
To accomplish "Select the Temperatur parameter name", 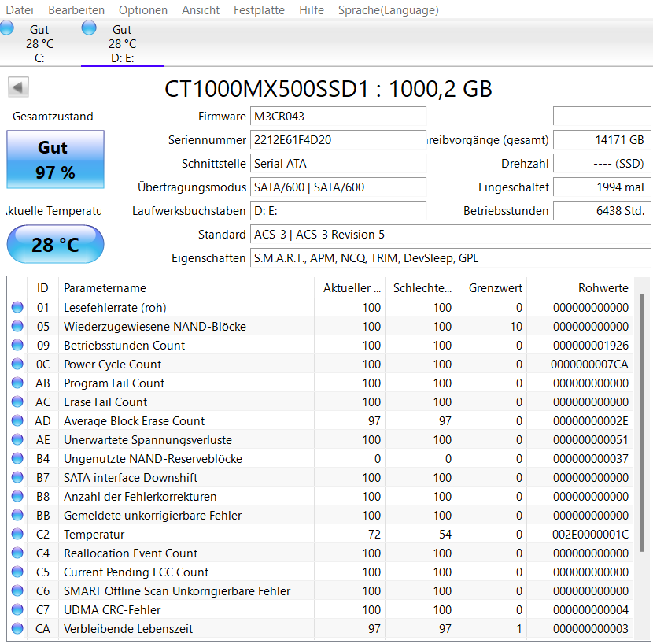I will [x=94, y=535].
